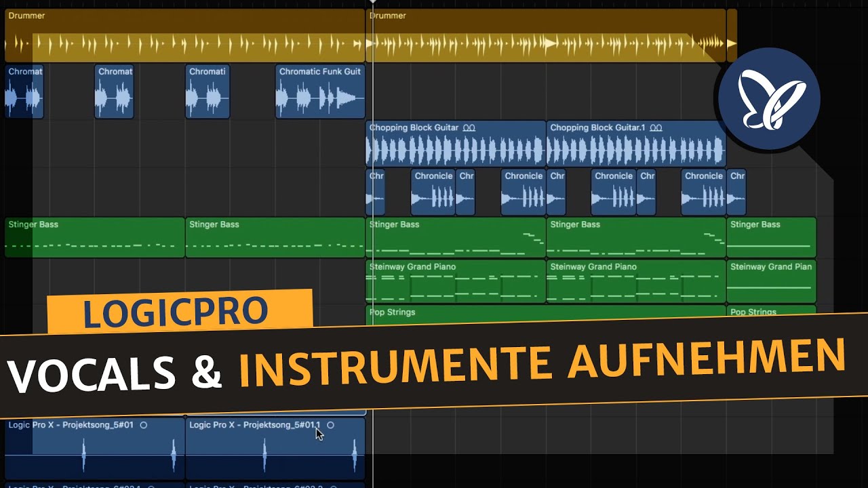This screenshot has height=488, width=868.
Task: Select the Logic Pro X - Projektsong_5#01 region
Action: coord(95,449)
